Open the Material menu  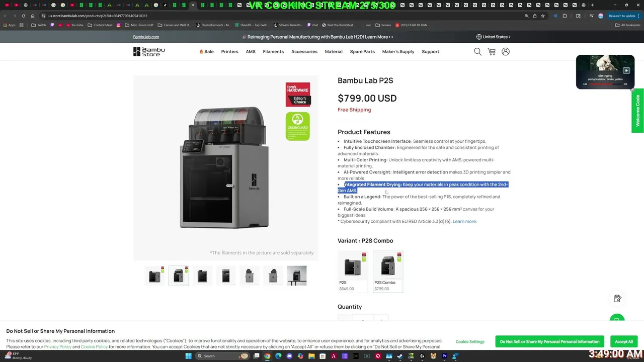click(334, 51)
